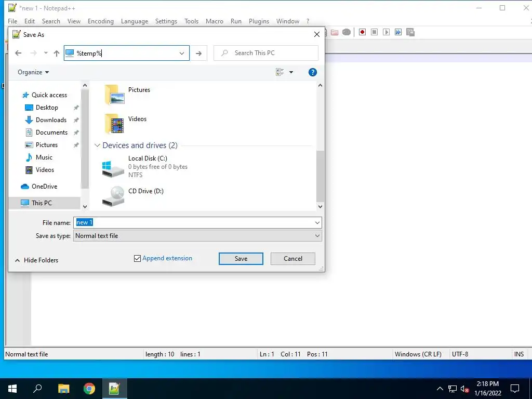The image size is (532, 399).
Task: Open the Macro menu
Action: point(215,21)
